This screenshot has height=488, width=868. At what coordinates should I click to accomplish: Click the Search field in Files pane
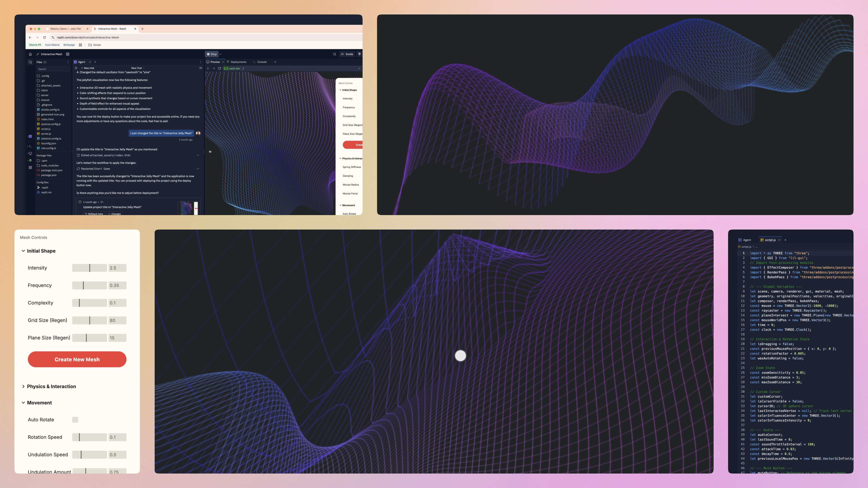[53, 69]
